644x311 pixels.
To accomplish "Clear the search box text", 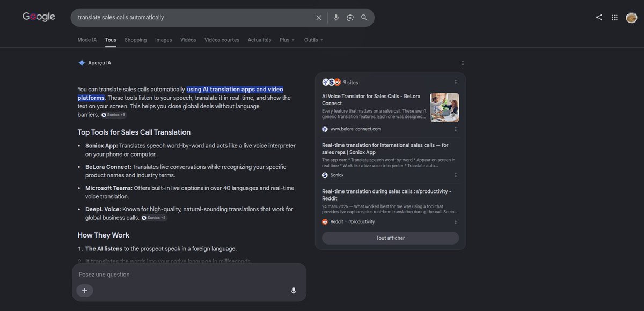I will coord(319,18).
